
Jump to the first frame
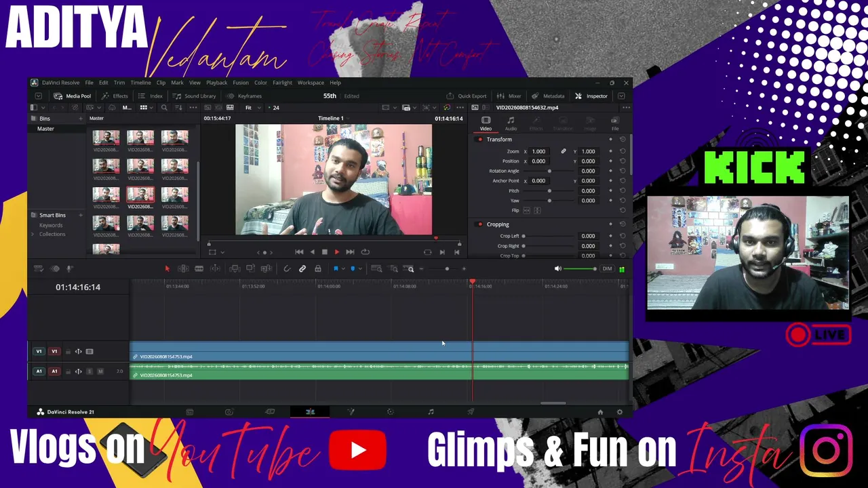[x=299, y=252]
